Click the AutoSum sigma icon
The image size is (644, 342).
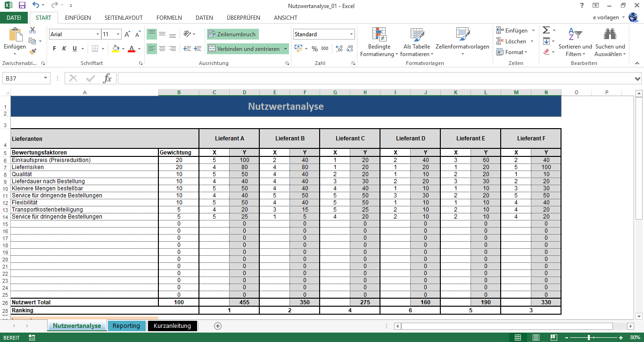546,30
